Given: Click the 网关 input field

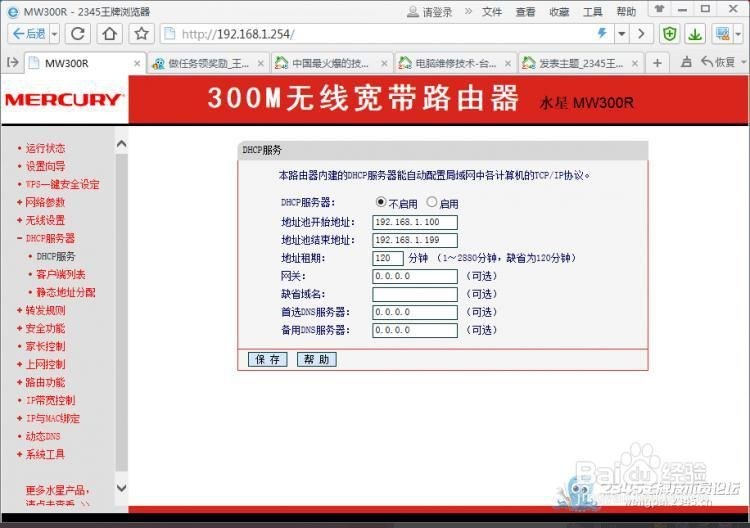Looking at the screenshot, I should pos(415,276).
